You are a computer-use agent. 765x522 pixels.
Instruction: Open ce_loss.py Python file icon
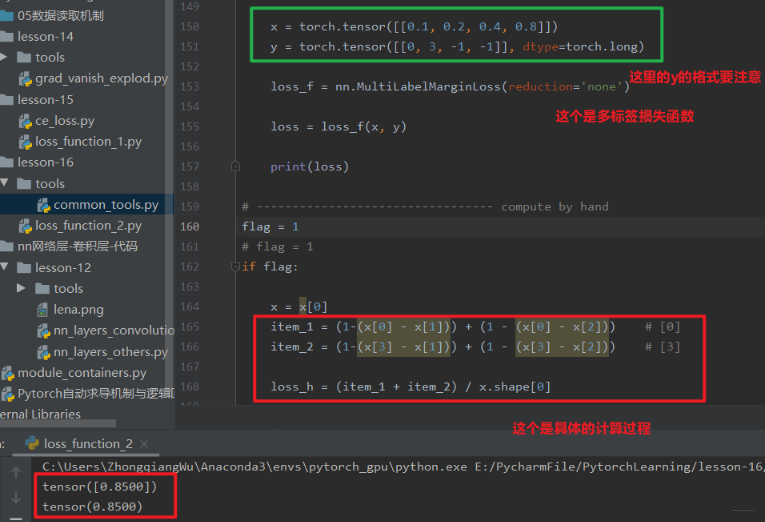pos(25,121)
